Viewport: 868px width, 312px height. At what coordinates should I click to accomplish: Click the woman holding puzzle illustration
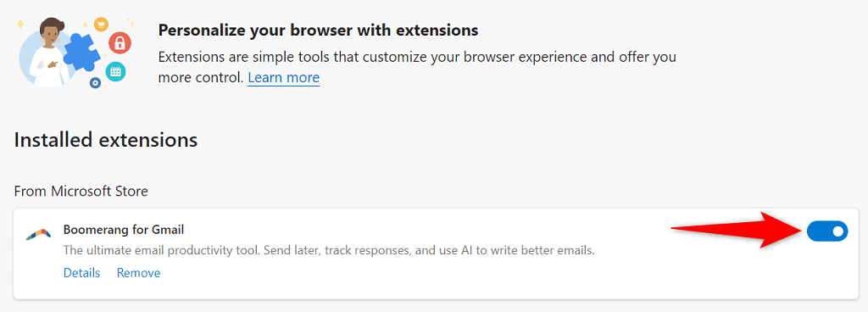pyautogui.click(x=47, y=53)
